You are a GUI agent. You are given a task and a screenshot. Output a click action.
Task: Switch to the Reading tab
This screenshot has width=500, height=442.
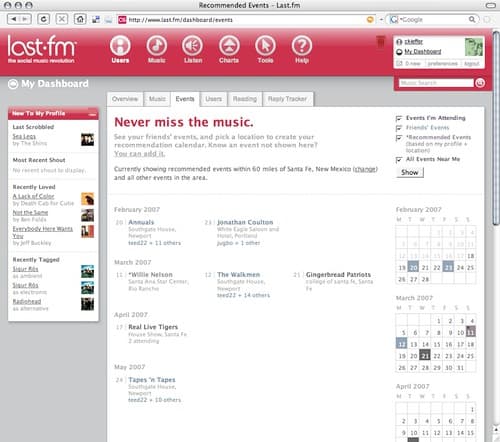tap(245, 99)
